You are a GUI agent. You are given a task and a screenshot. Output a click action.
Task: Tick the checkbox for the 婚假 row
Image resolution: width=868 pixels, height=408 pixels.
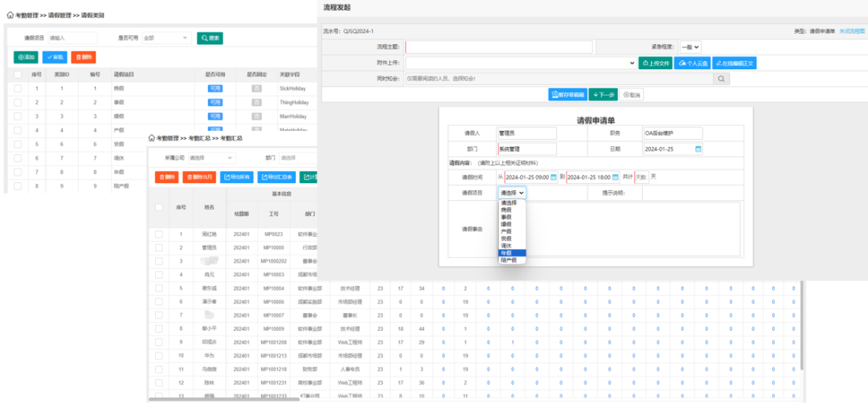coord(18,116)
